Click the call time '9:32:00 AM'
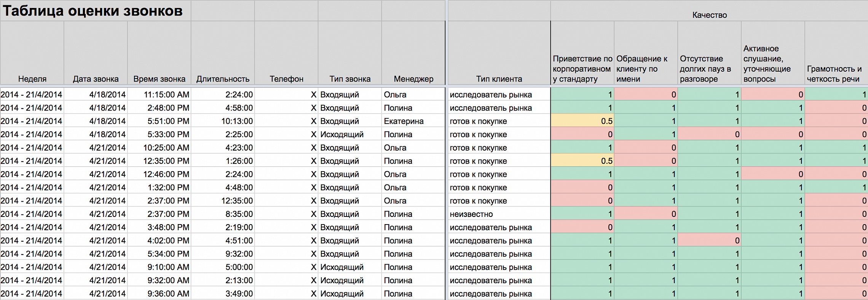Screen dimensions: 868x300 pos(159,280)
